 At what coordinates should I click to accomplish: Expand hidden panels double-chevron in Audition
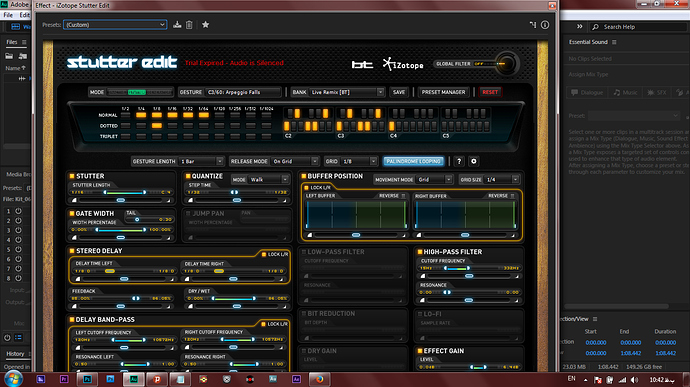point(580,26)
